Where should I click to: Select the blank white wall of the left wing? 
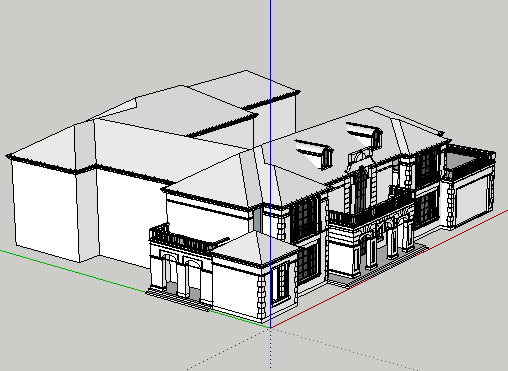coord(45,209)
